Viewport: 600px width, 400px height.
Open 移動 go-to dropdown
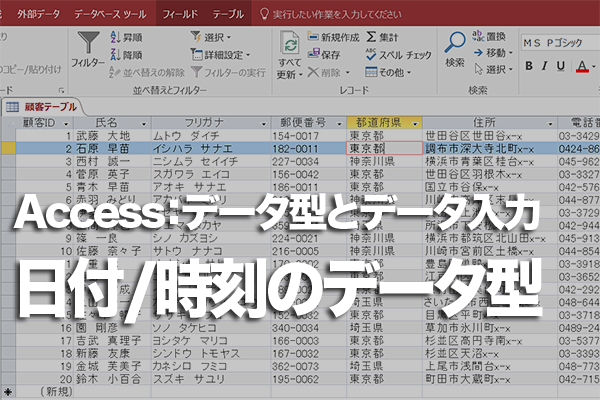(493, 52)
